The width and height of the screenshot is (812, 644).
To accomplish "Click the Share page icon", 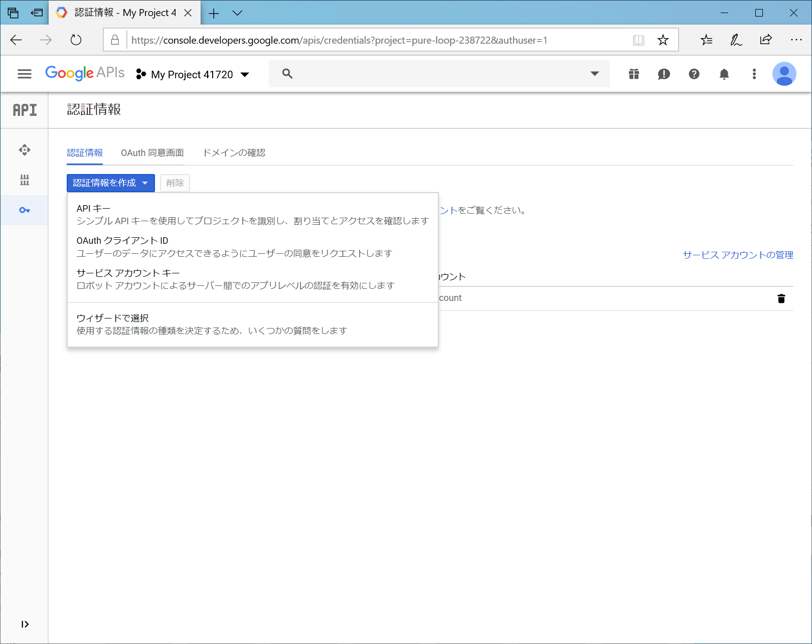I will point(766,40).
